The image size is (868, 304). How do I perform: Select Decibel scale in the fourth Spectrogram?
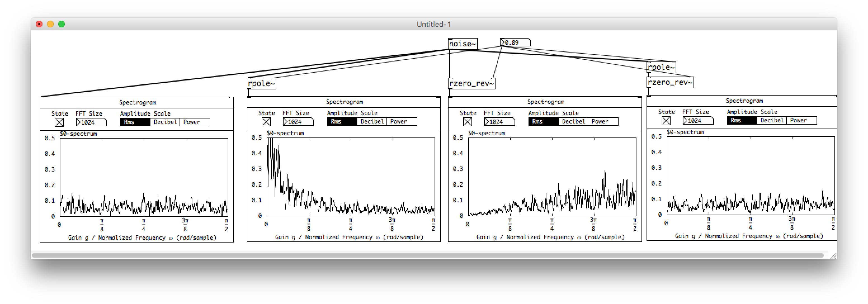pos(772,120)
